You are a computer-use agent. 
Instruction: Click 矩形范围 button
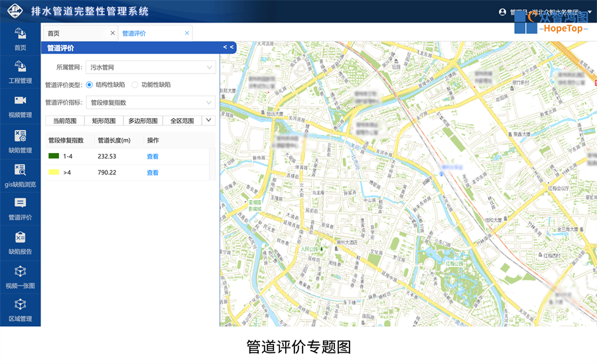[104, 121]
